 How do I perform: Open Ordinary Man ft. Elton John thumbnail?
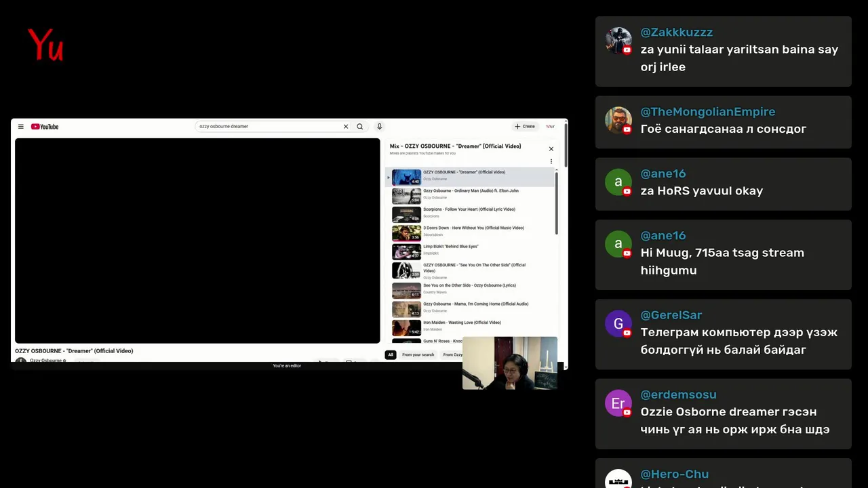[x=406, y=196]
